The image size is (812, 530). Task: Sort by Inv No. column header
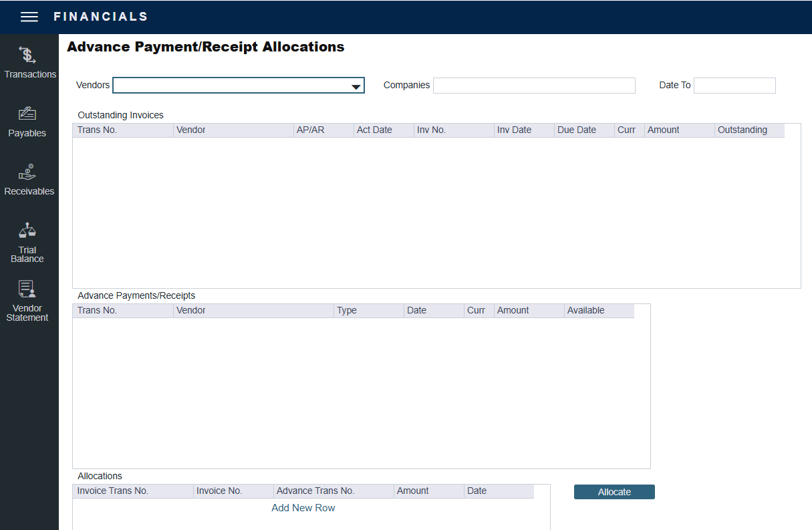431,130
